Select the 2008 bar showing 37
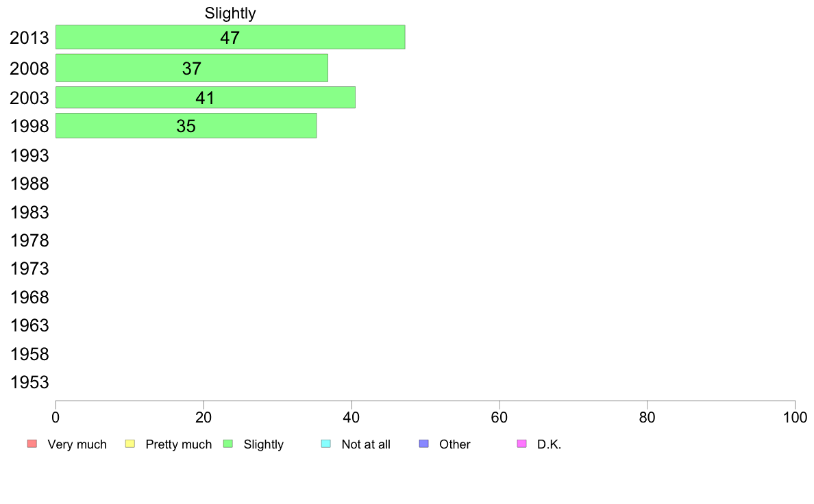The width and height of the screenshot is (814, 504). tap(192, 68)
